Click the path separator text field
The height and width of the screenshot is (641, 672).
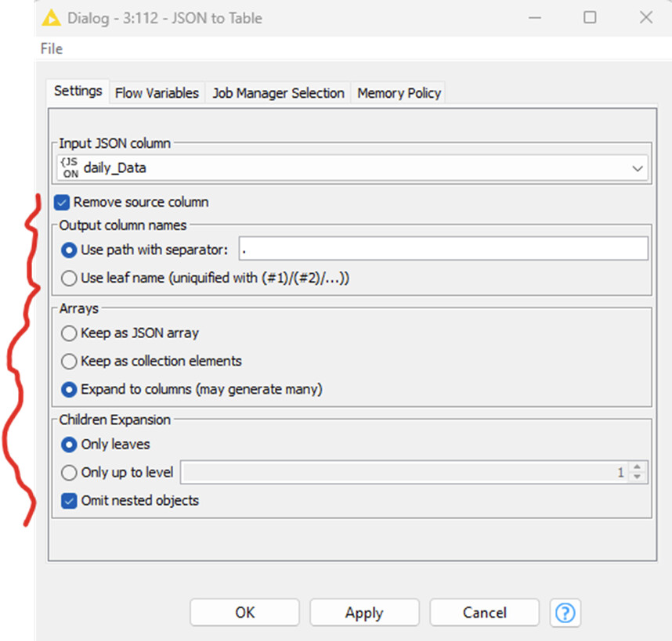pyautogui.click(x=443, y=249)
